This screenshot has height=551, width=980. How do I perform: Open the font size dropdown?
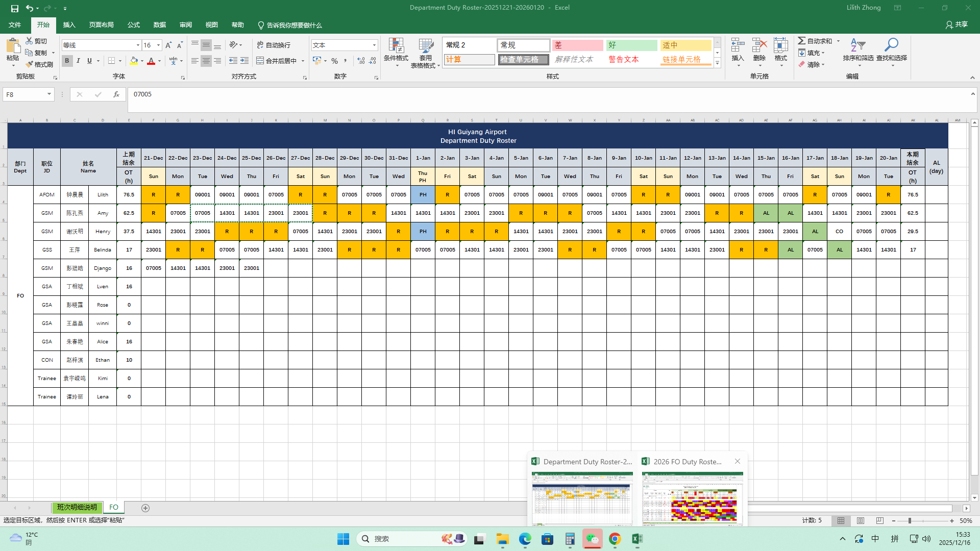click(x=159, y=45)
